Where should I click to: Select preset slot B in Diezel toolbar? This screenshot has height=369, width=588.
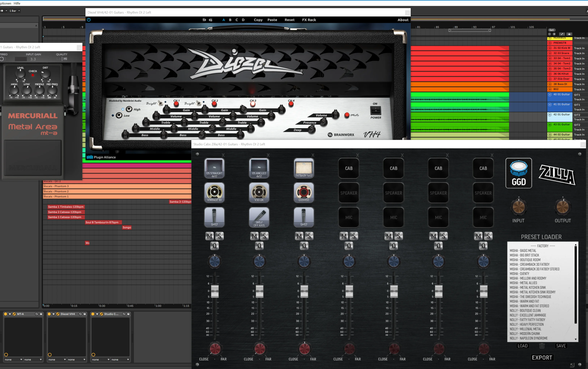click(x=230, y=20)
